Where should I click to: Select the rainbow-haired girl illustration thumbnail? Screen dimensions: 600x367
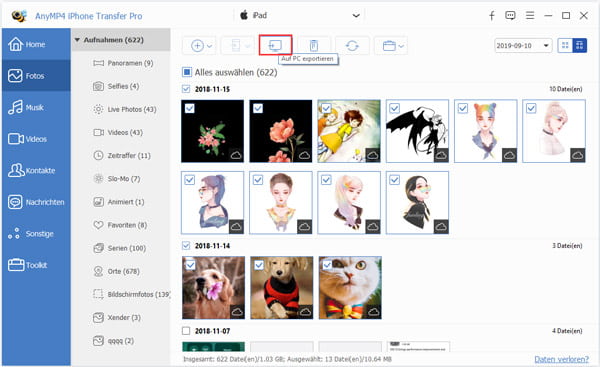point(486,131)
